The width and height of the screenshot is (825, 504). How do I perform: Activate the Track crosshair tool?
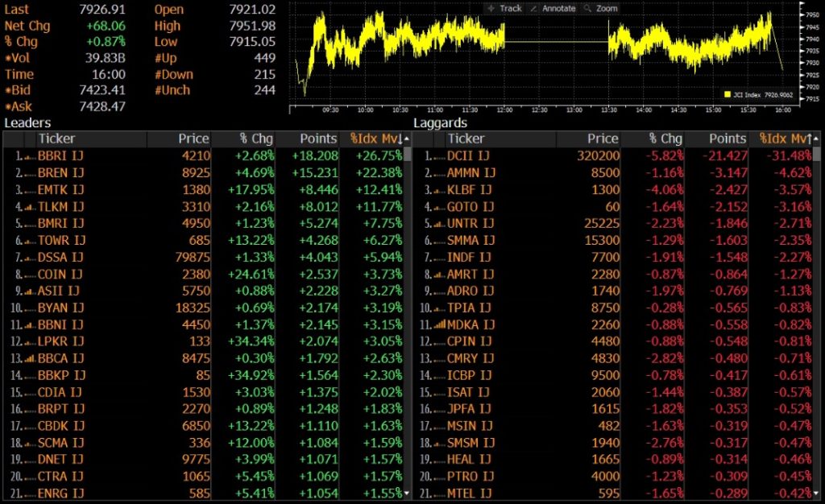[x=504, y=8]
